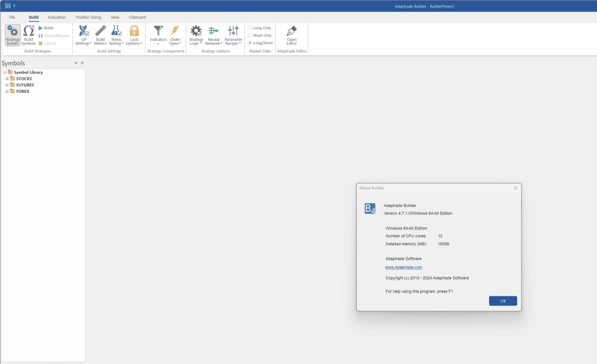The width and height of the screenshot is (597, 364).
Task: Select the Long Only radio button
Action: point(251,28)
